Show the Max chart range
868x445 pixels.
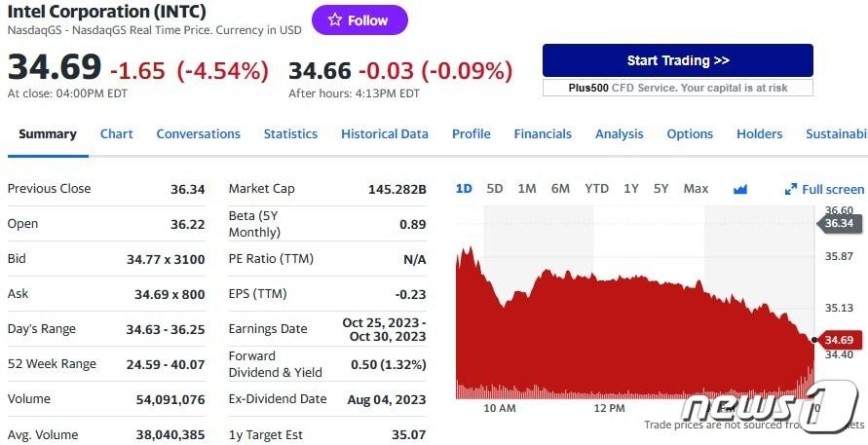[696, 189]
